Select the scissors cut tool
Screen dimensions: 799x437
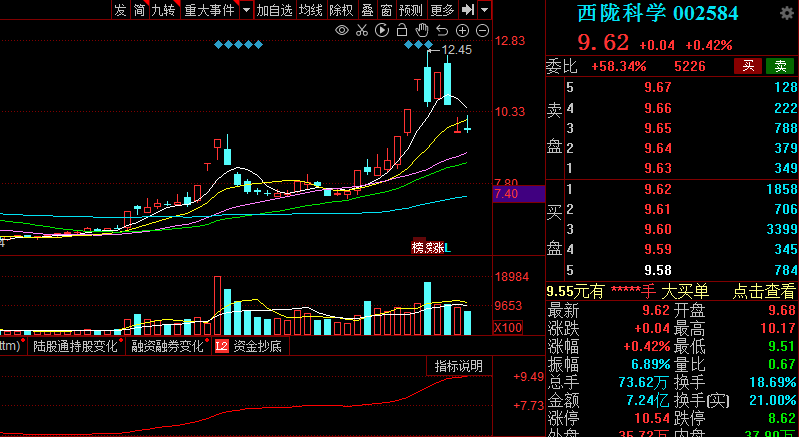[362, 30]
